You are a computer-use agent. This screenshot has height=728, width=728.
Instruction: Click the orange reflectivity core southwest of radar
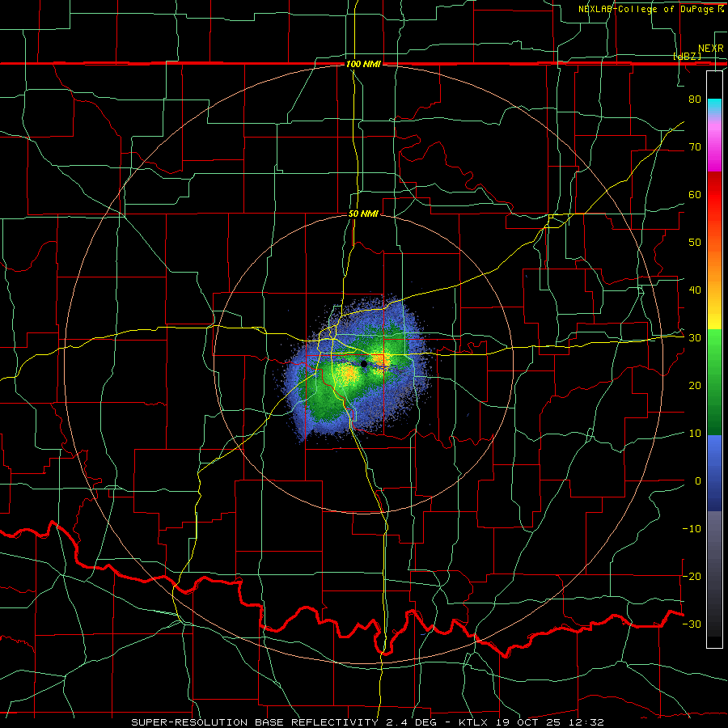(x=349, y=373)
